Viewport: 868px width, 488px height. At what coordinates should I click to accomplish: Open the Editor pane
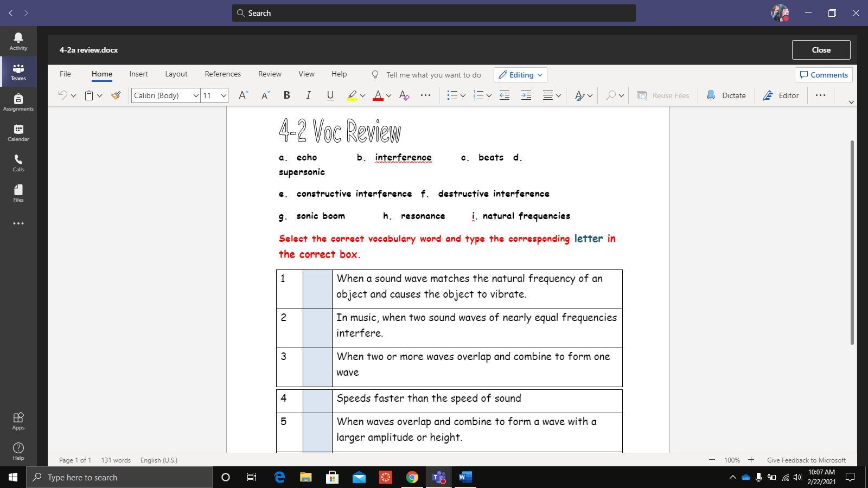pyautogui.click(x=781, y=95)
